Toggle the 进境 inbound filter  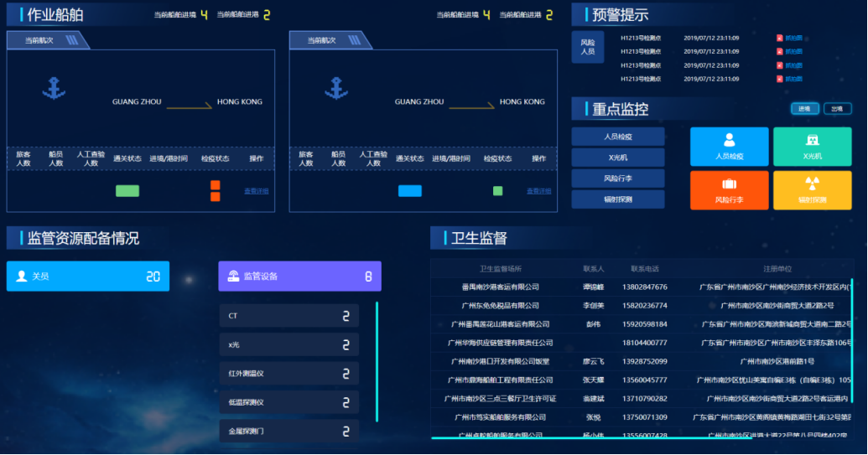pos(804,109)
